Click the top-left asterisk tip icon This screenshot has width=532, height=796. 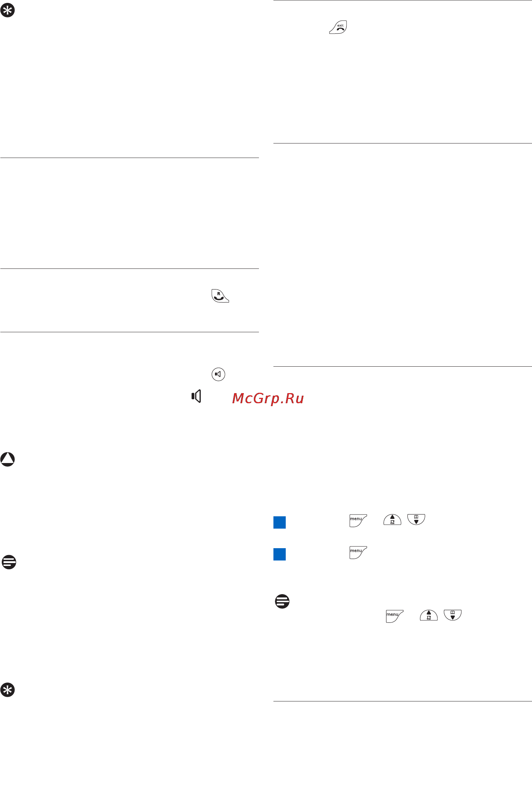[8, 11]
